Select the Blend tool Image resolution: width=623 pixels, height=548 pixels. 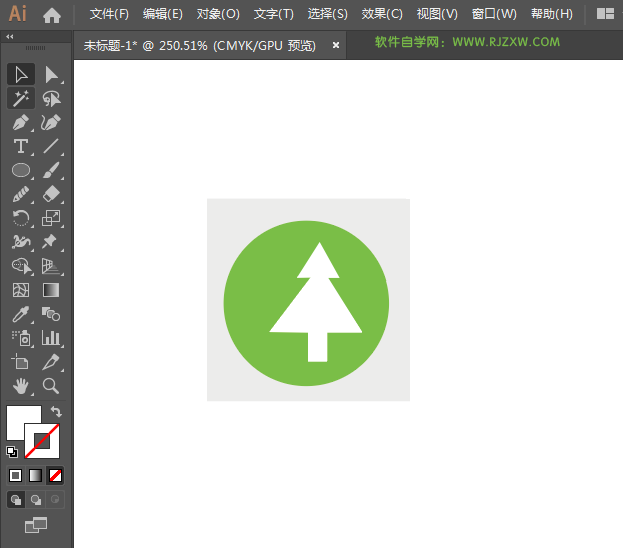coord(51,314)
